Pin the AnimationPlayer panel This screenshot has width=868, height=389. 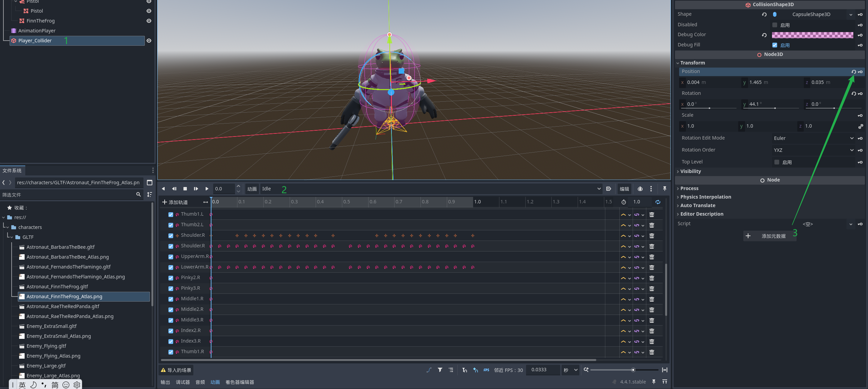(664, 189)
